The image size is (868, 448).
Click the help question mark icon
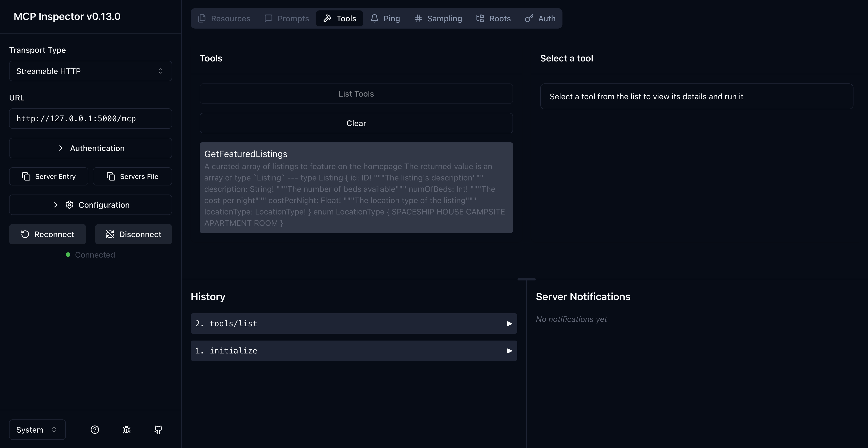[x=95, y=430]
